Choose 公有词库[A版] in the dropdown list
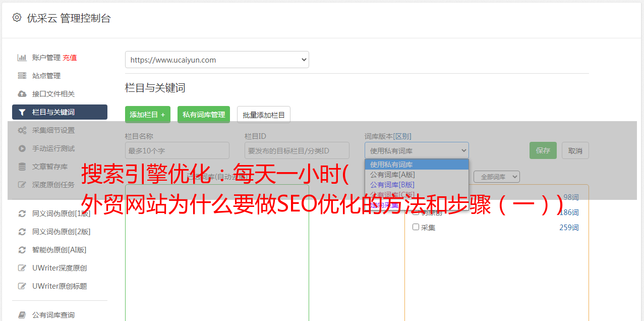The width and height of the screenshot is (644, 321). (417, 175)
